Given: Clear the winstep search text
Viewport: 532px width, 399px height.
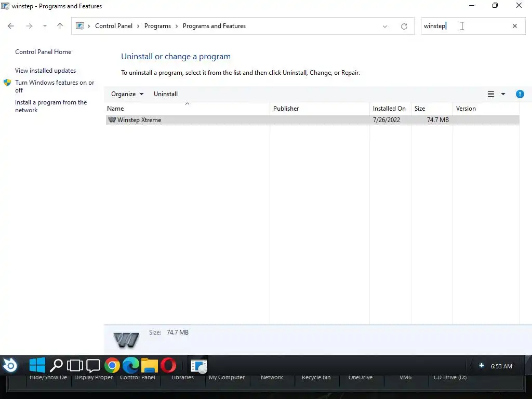Looking at the screenshot, I should pos(515,26).
